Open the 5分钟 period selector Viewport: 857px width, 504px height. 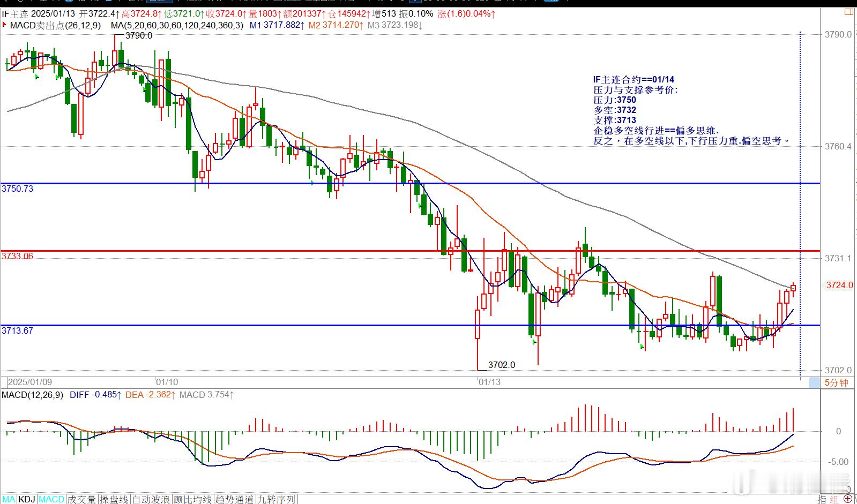836,382
